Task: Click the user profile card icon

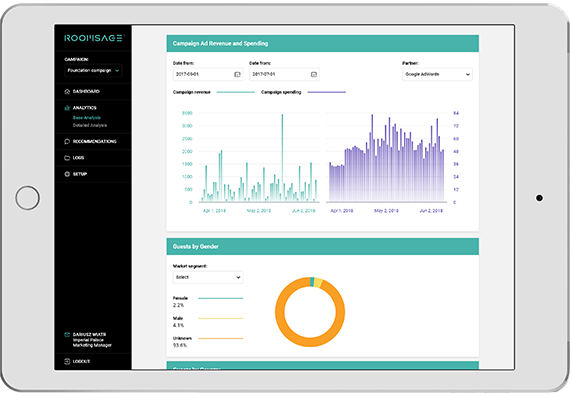Action: pos(67,334)
